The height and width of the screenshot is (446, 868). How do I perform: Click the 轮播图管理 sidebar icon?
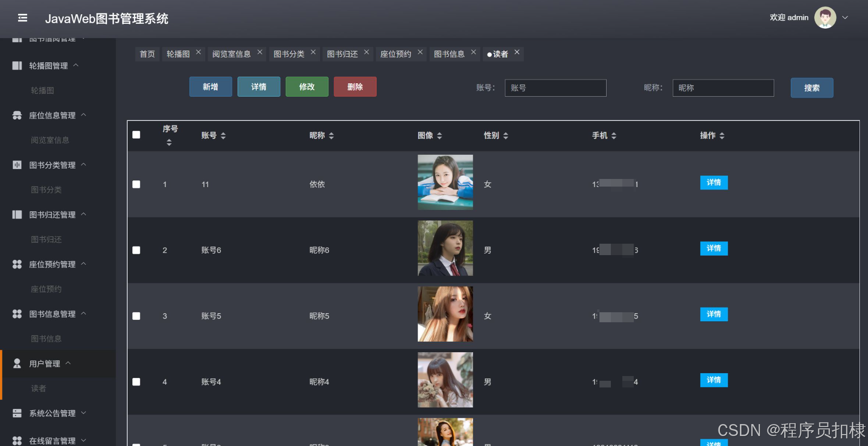click(17, 66)
